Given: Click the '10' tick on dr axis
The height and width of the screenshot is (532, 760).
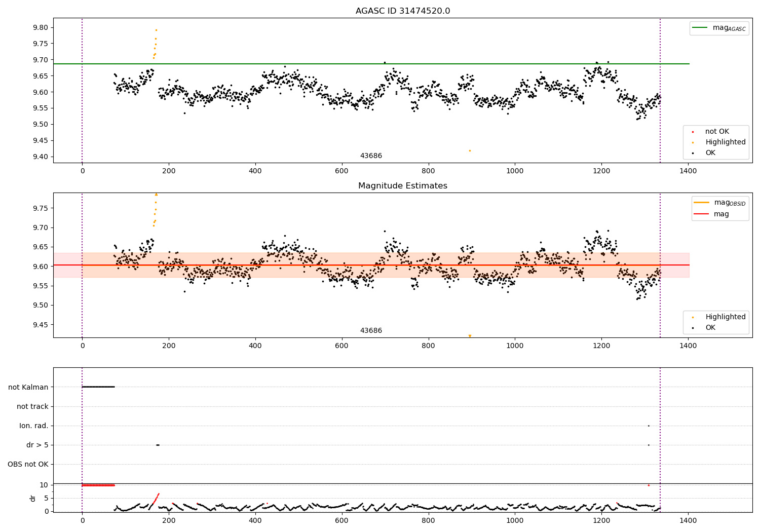Looking at the screenshot, I should 44,485.
